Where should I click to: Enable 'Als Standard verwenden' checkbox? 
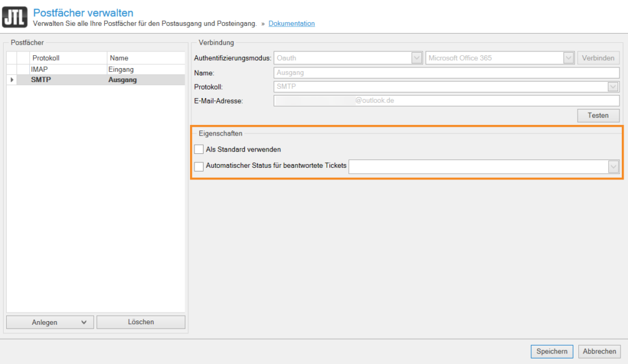(199, 149)
